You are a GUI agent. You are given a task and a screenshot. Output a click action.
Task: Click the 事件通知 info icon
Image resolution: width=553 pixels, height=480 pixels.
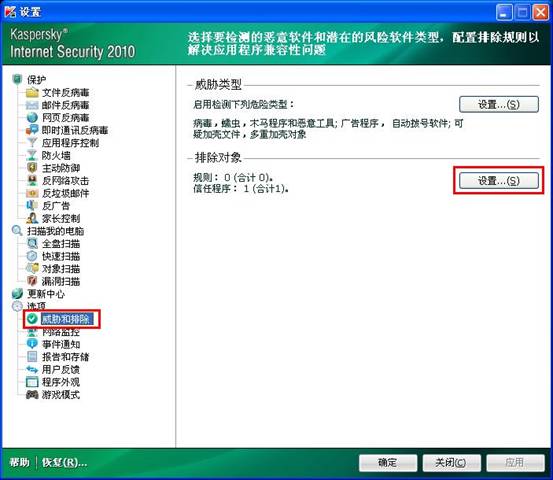[x=32, y=344]
